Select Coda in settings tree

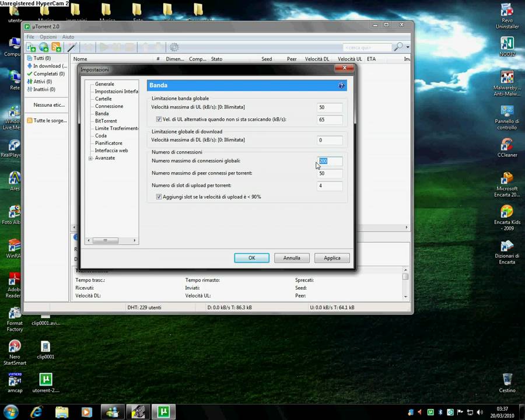coord(100,136)
